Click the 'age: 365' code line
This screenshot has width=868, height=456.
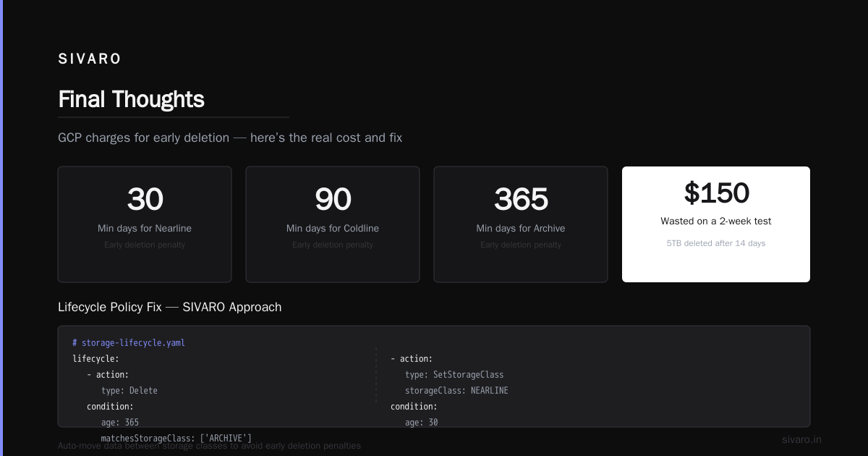[x=120, y=423]
